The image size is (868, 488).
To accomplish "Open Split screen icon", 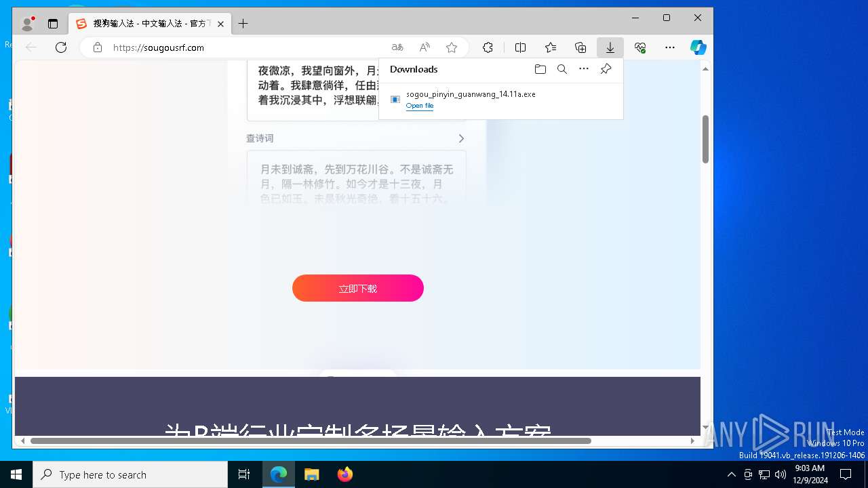I will [x=520, y=47].
